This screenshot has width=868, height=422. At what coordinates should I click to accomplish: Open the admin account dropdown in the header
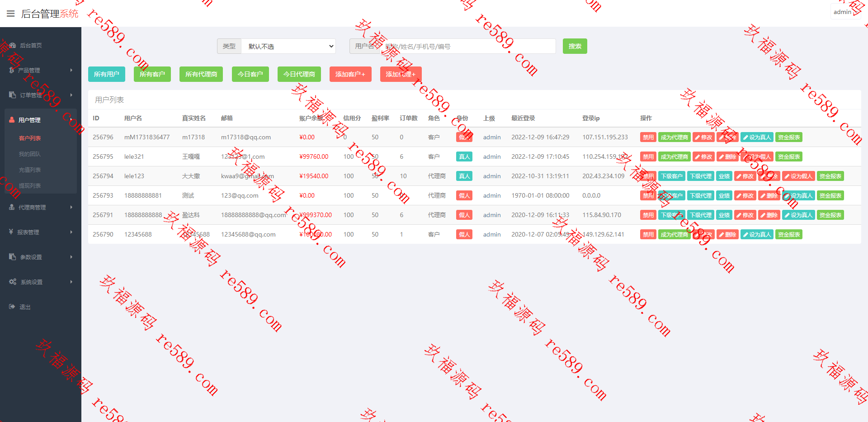845,12
